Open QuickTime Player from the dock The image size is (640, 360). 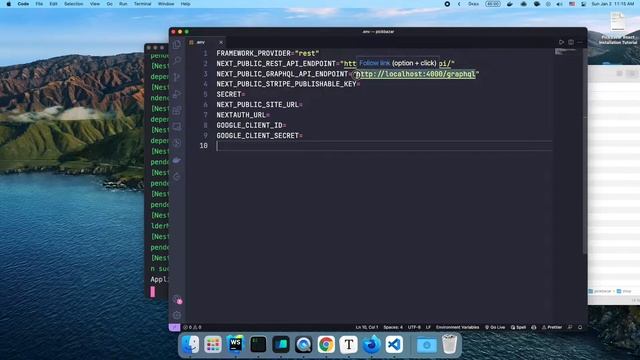[304, 344]
